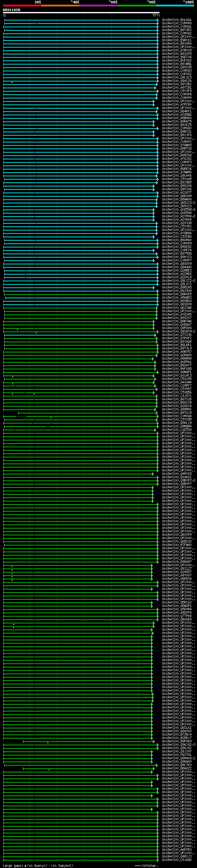Click the query ID BB911820

coord(11,10)
